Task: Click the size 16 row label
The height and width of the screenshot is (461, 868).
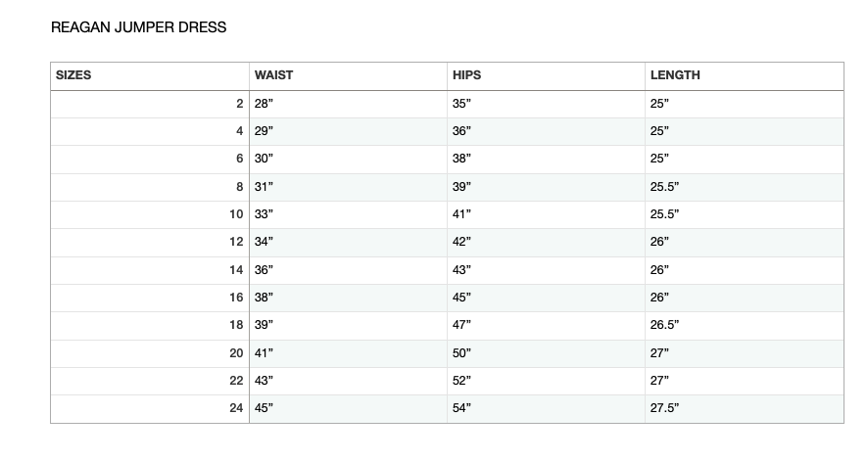Action: (x=236, y=298)
